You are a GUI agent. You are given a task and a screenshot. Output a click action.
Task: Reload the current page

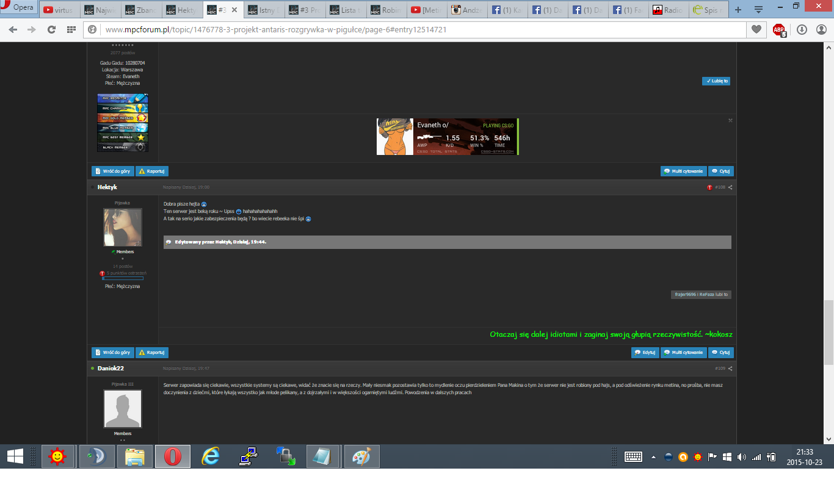[51, 29]
